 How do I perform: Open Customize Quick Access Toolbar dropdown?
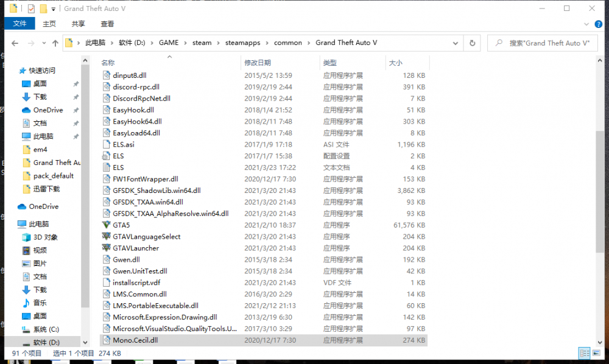coord(54,9)
